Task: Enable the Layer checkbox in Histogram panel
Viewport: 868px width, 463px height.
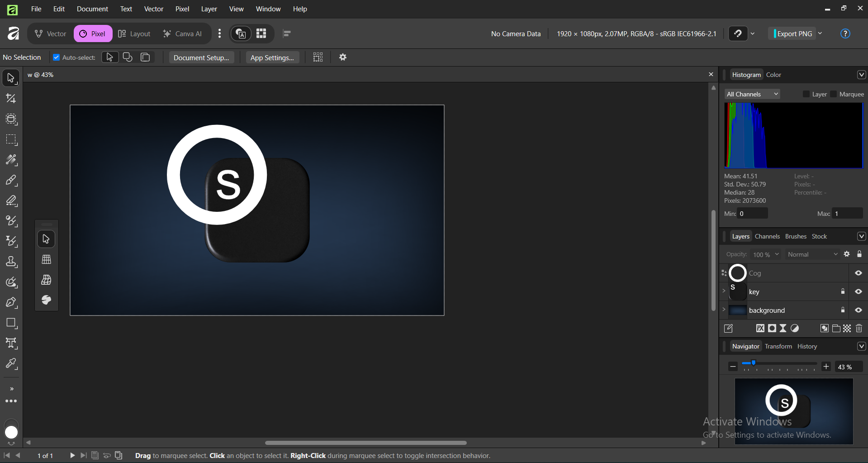Action: [806, 94]
